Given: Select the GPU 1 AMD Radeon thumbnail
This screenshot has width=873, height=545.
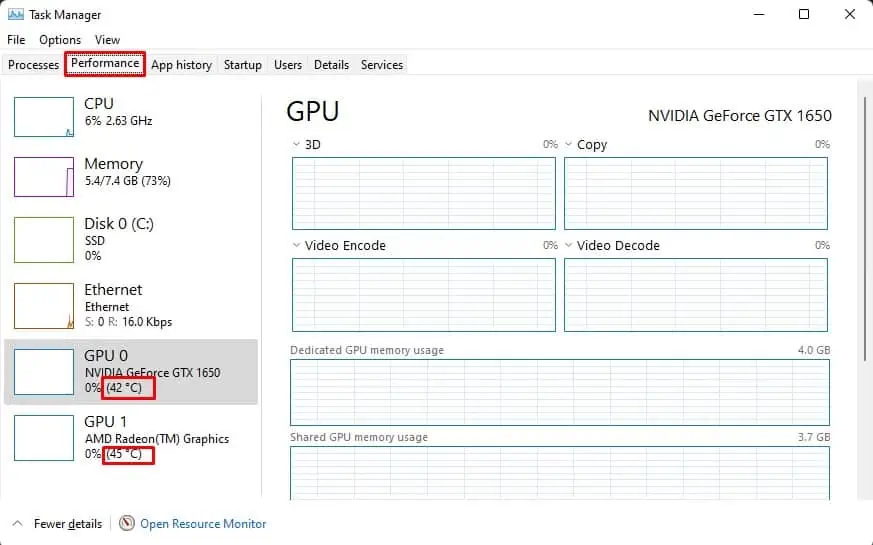Looking at the screenshot, I should pyautogui.click(x=44, y=438).
